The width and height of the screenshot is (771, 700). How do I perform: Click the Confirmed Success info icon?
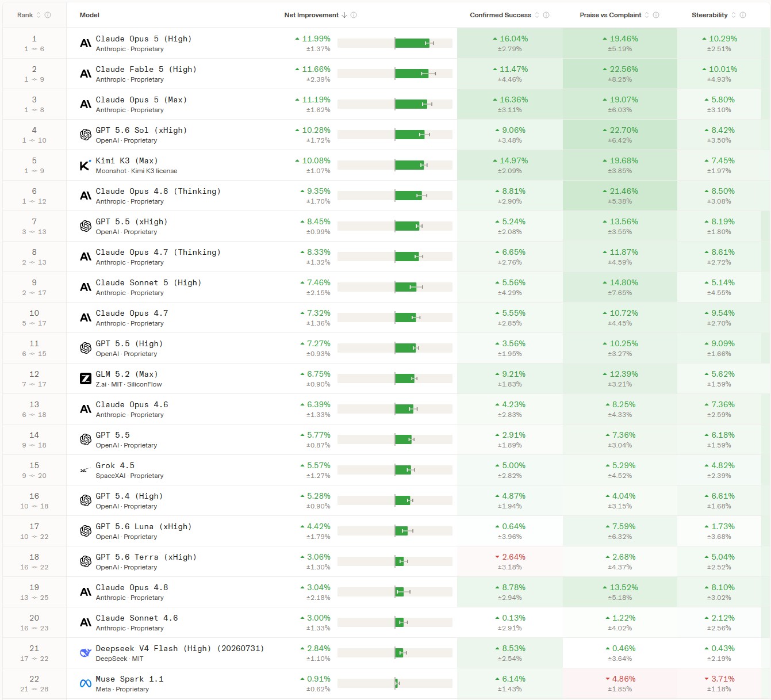point(546,15)
